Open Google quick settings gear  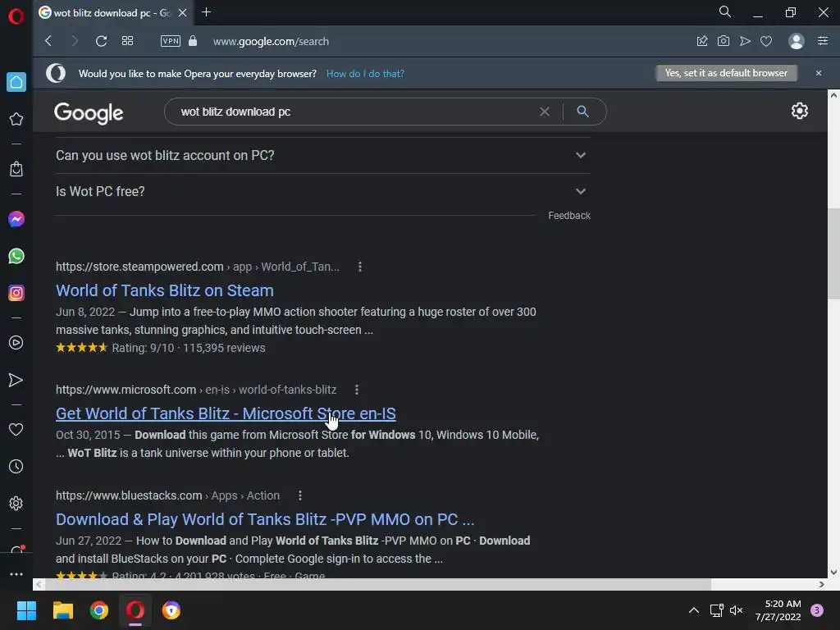(800, 111)
